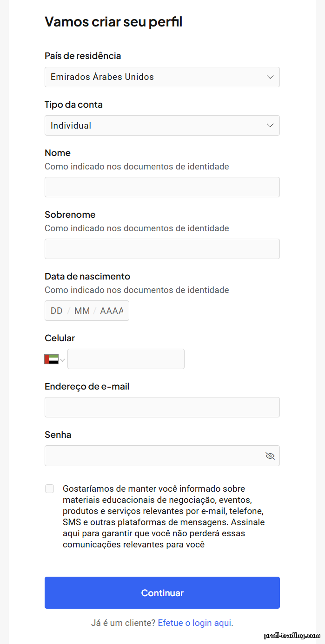Image resolution: width=325 pixels, height=644 pixels.
Task: Select the MM month field
Action: [x=82, y=311]
